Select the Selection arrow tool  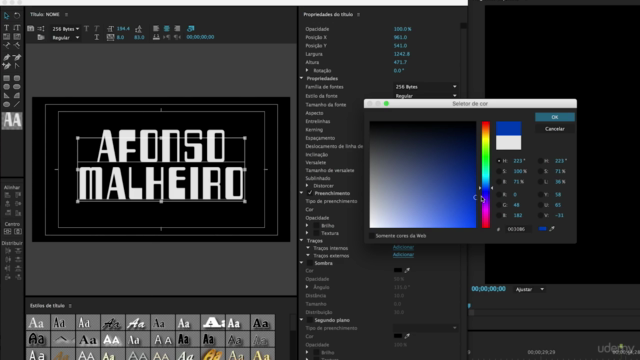[7, 16]
